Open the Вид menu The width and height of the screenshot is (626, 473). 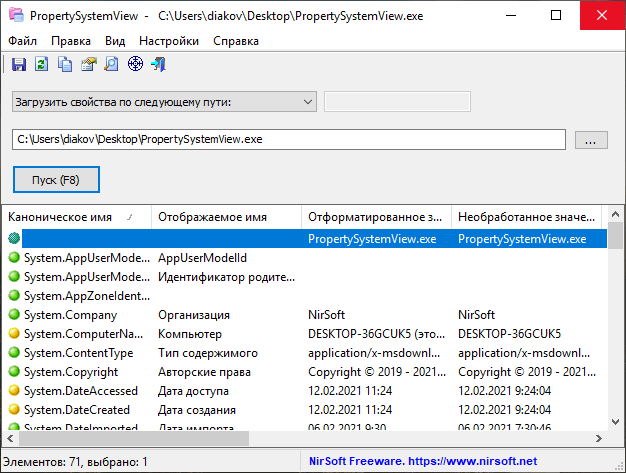pyautogui.click(x=115, y=41)
